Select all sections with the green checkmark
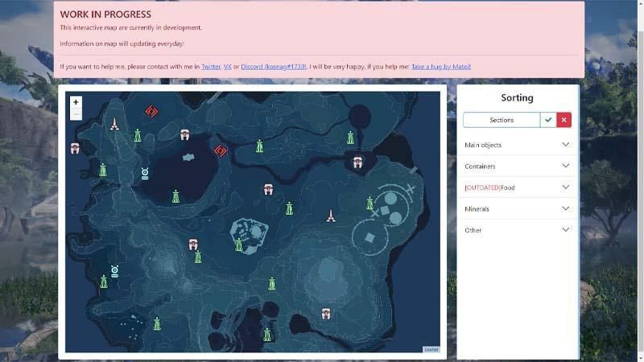Image resolution: width=644 pixels, height=362 pixels. coord(548,120)
